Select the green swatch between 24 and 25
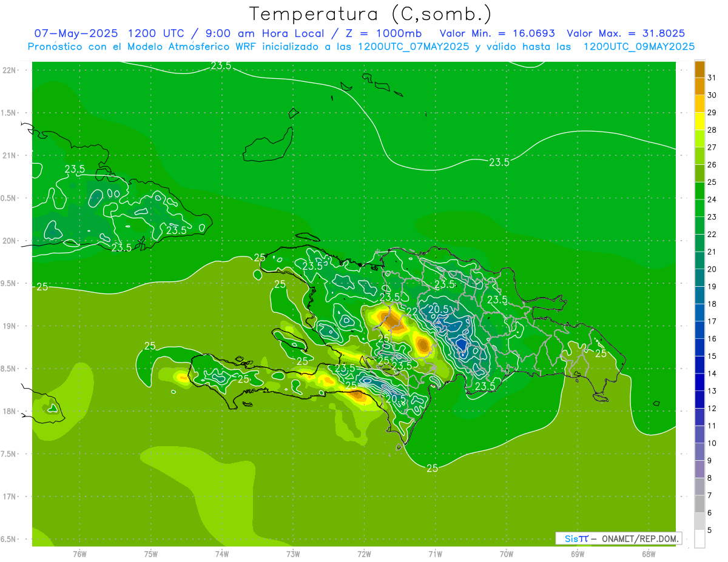728x562 pixels. click(x=699, y=191)
